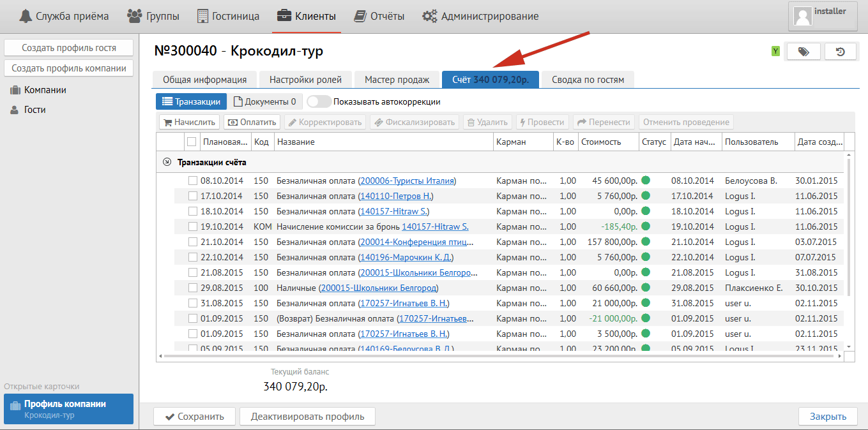Open link 200006-Туристы Италия
Screen dimensions: 868x430
(x=407, y=181)
